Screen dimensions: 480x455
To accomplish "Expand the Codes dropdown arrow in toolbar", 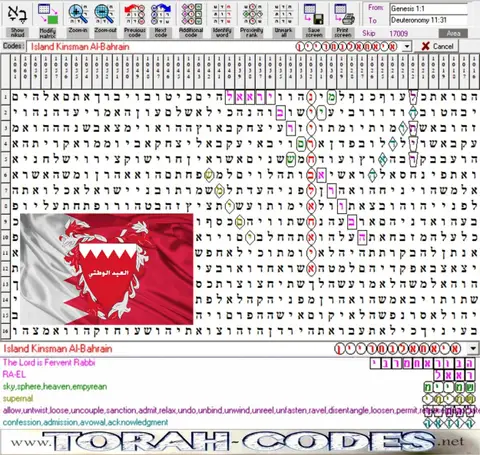I will (x=407, y=47).
